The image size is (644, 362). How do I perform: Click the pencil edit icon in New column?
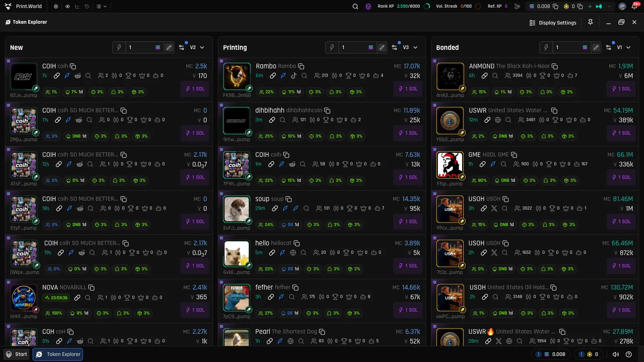pos(169,47)
